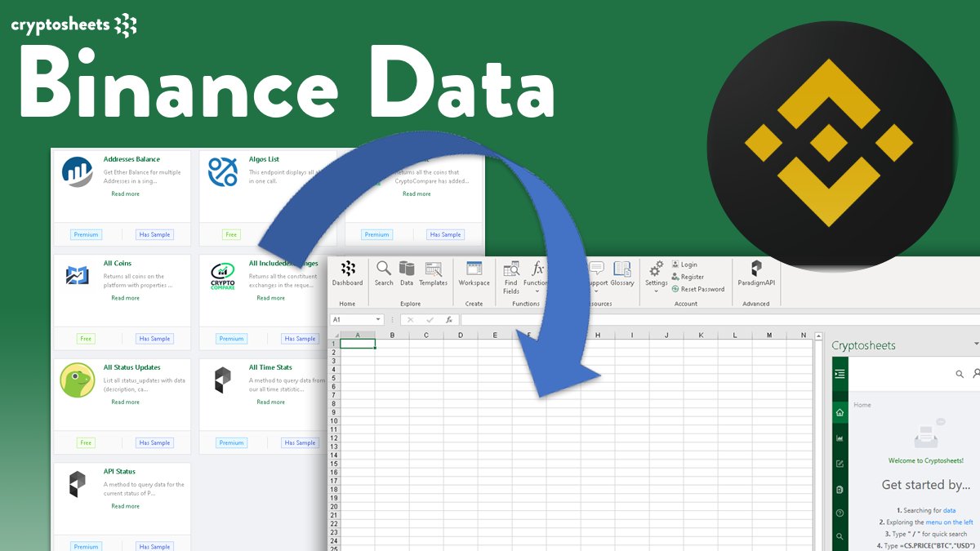Open the help question mark sidebar icon
The width and height of the screenshot is (980, 551).
[x=840, y=513]
